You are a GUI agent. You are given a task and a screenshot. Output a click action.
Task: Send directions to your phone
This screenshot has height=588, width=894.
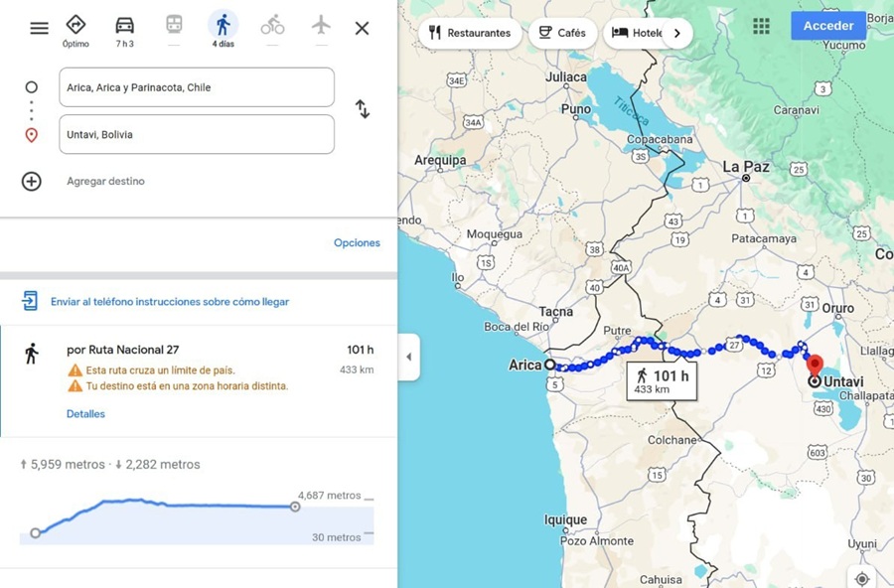[169, 301]
